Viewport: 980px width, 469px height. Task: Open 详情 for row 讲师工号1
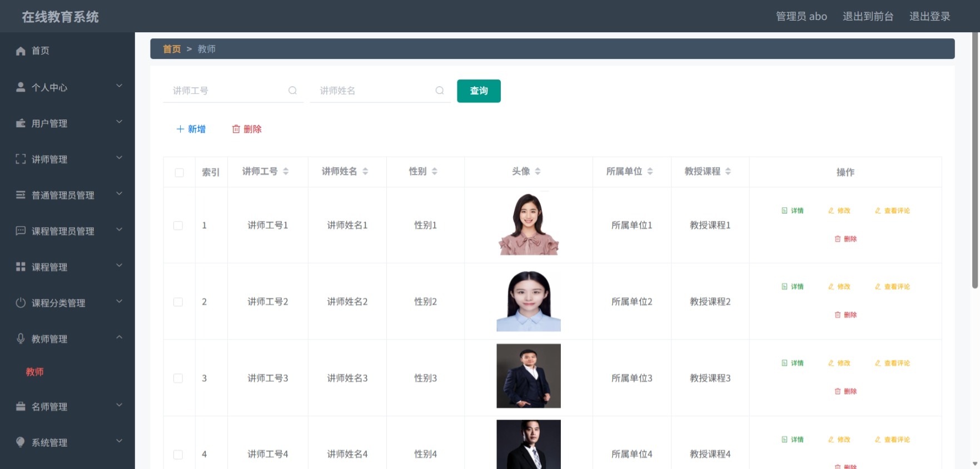(x=792, y=211)
